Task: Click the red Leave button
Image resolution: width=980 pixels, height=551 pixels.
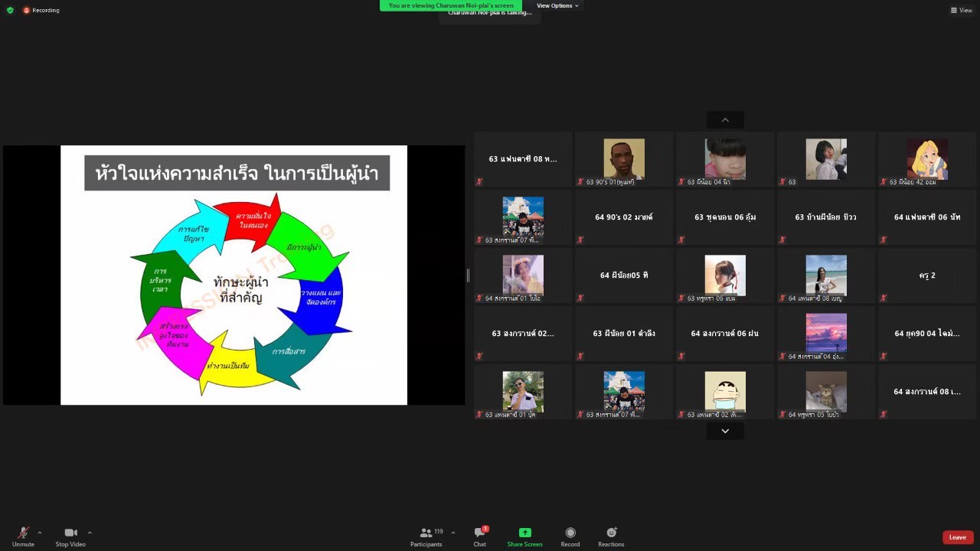Action: pyautogui.click(x=957, y=537)
